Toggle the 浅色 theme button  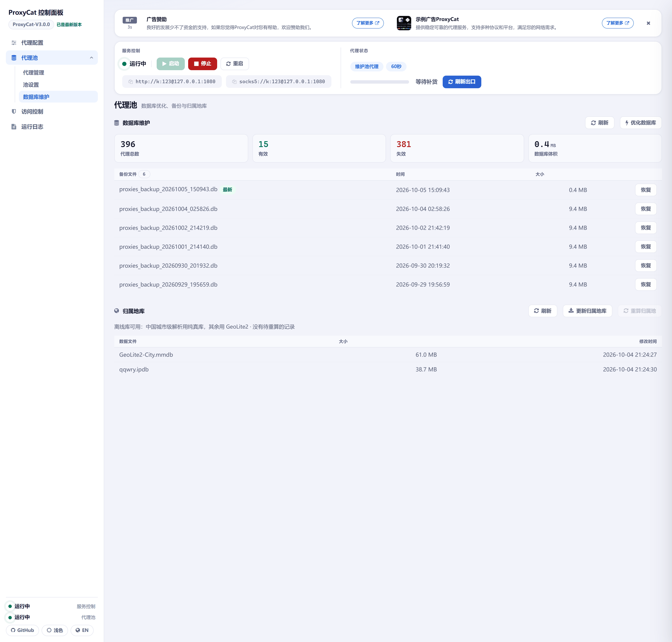pyautogui.click(x=55, y=630)
